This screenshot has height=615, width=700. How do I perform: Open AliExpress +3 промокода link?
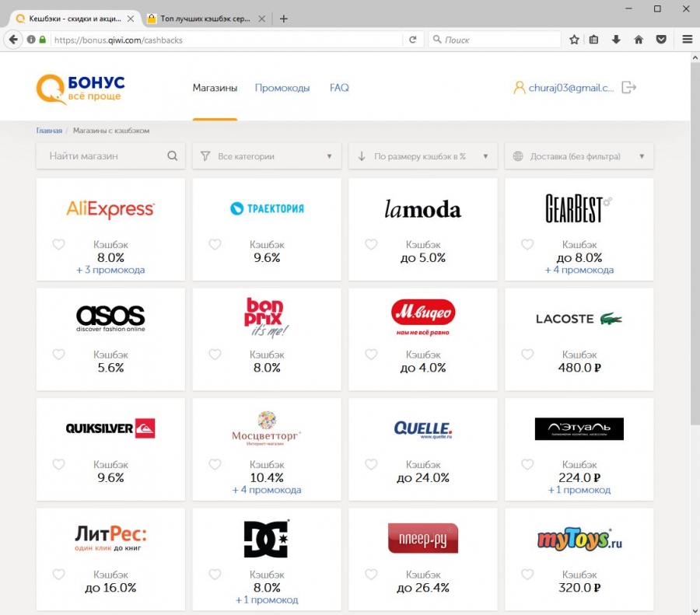pos(110,270)
